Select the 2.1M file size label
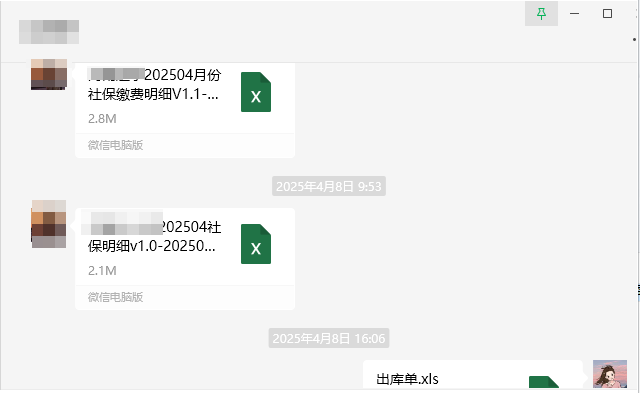The image size is (640, 393). click(x=102, y=271)
